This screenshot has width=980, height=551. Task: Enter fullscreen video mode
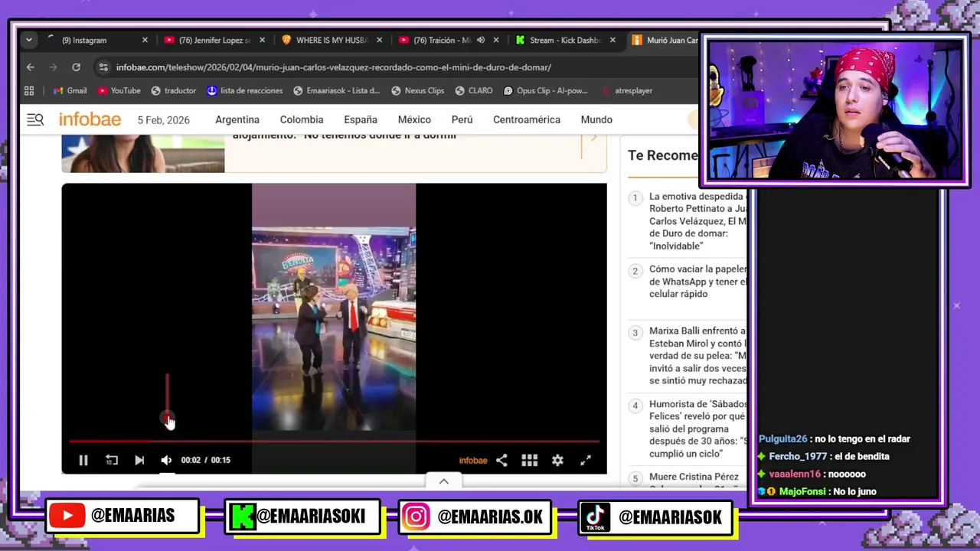(x=586, y=460)
